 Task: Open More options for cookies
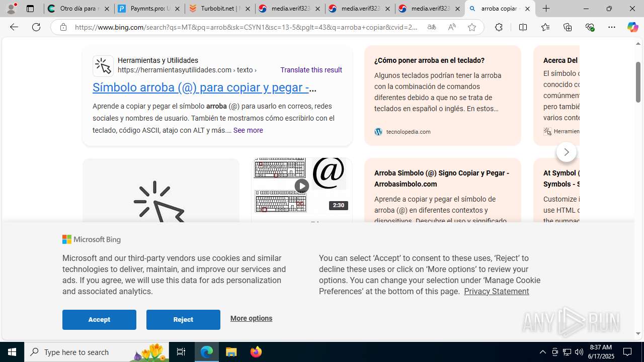[x=251, y=318]
